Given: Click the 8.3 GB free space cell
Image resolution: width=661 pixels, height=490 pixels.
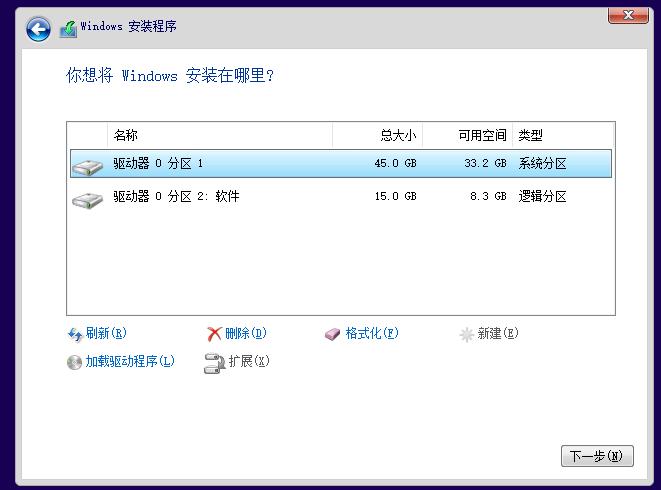Looking at the screenshot, I should point(488,196).
